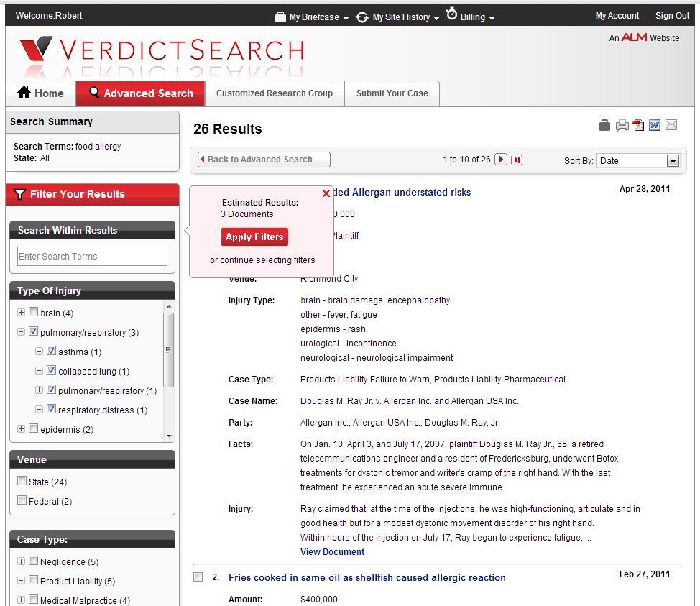Check the brain injury checkbox
Screen dimensions: 700x606
click(x=34, y=312)
